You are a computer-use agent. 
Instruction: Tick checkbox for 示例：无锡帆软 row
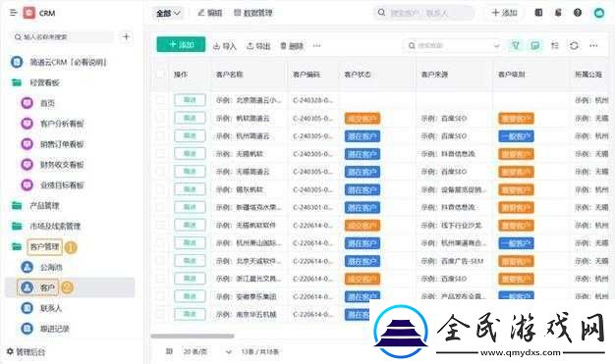pyautogui.click(x=160, y=154)
